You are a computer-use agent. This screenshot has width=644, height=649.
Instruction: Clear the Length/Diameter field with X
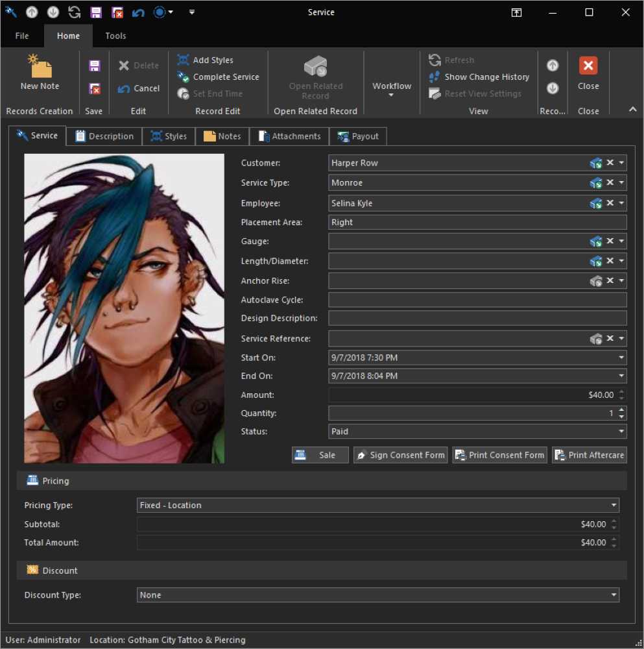click(x=610, y=261)
